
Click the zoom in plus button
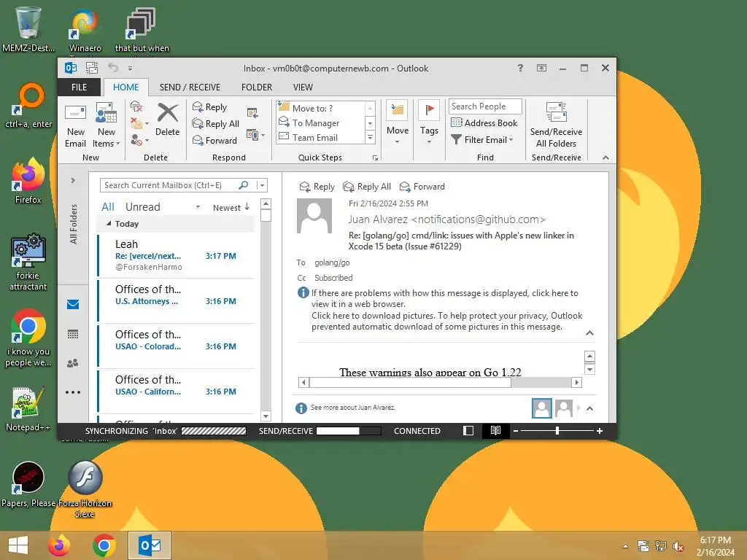(600, 430)
